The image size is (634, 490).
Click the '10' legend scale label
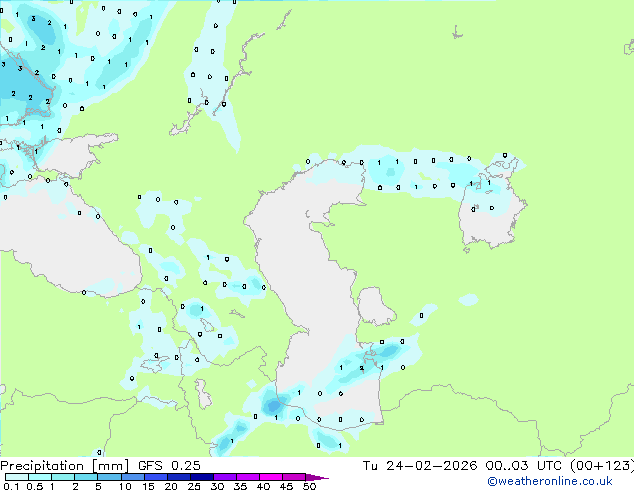(x=125, y=486)
